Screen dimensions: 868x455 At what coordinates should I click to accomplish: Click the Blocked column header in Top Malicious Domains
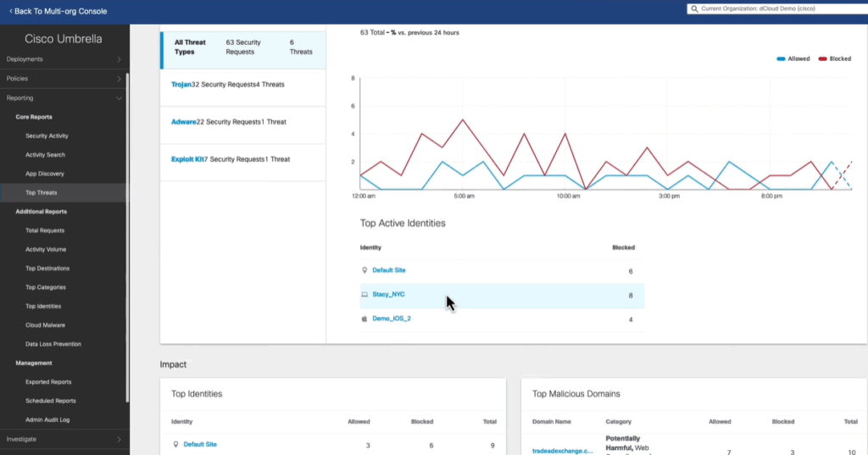point(782,422)
